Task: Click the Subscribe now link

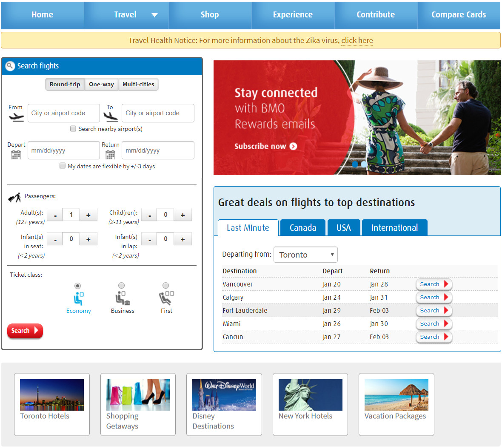Action: (266, 146)
